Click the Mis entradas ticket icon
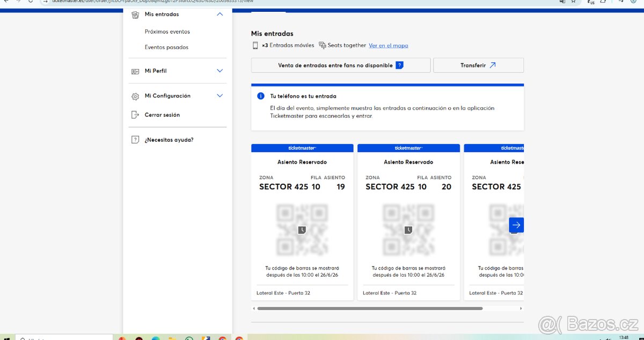The height and width of the screenshot is (340, 644). point(135,15)
